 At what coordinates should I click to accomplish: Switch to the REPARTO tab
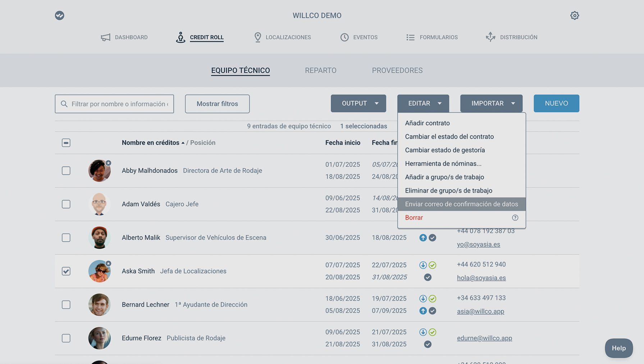320,71
